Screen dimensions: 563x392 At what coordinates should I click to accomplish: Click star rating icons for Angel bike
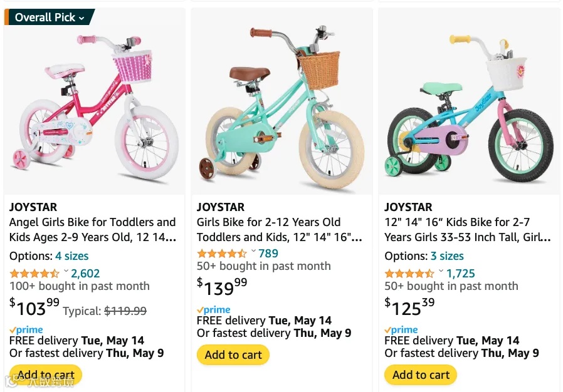click(34, 274)
